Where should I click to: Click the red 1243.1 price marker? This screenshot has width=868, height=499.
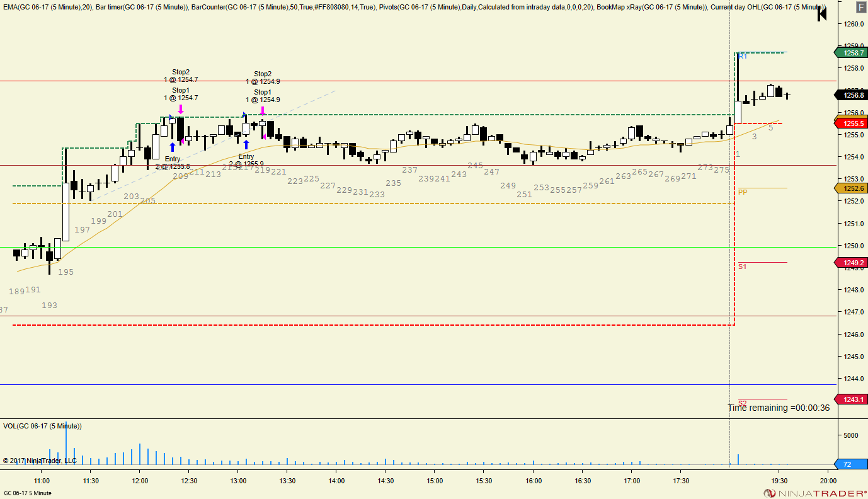pyautogui.click(x=850, y=399)
